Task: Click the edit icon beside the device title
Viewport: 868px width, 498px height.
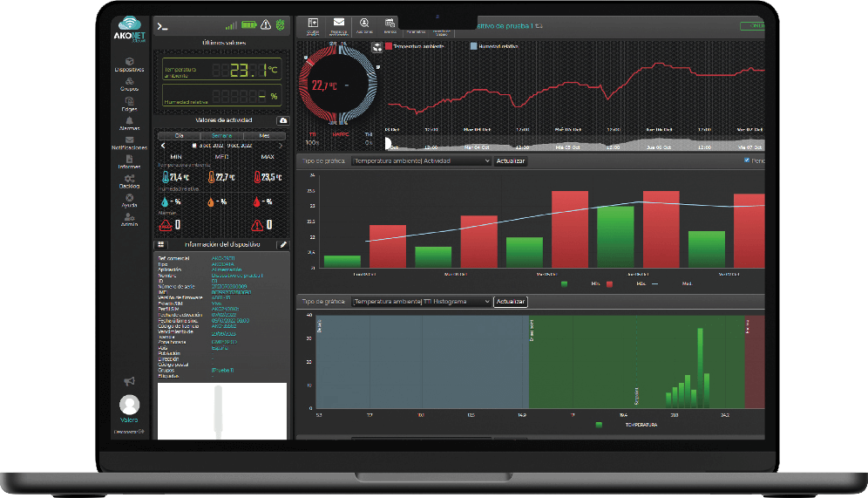Action: coord(539,26)
